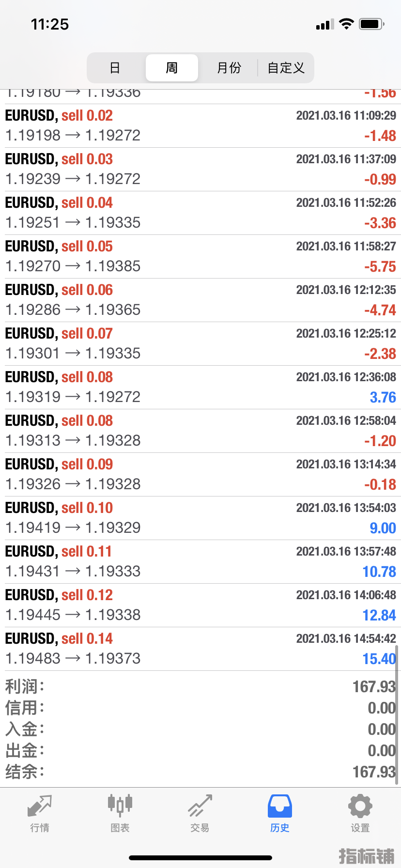This screenshot has height=868, width=401.
Task: Tap the 结余 balance summary line
Action: (200, 772)
